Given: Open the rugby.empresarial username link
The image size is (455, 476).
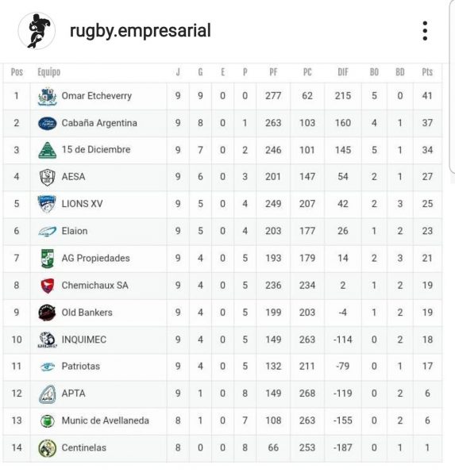Looking at the screenshot, I should [140, 31].
